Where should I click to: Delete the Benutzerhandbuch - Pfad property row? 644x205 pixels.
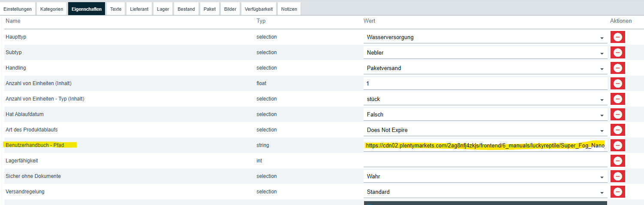(x=618, y=145)
